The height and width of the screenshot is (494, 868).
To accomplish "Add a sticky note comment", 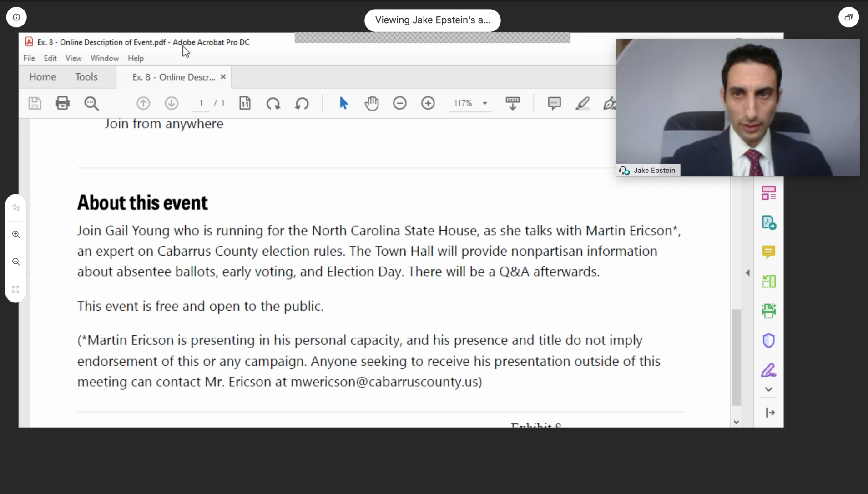I will tap(554, 103).
